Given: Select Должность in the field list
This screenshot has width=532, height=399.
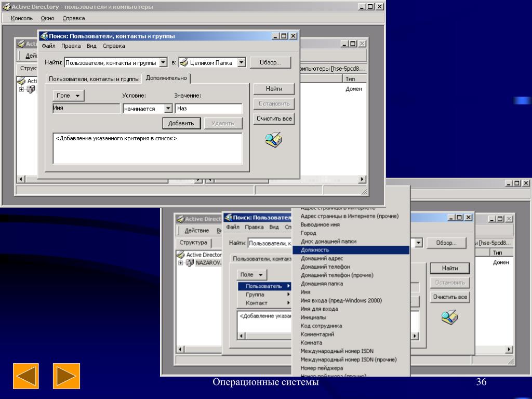Looking at the screenshot, I should (x=351, y=250).
